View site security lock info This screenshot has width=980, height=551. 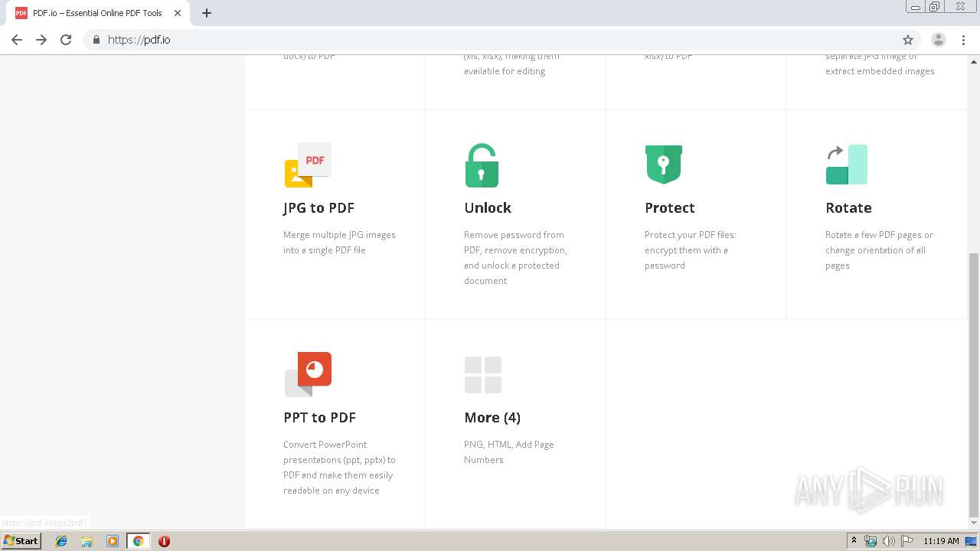tap(96, 40)
